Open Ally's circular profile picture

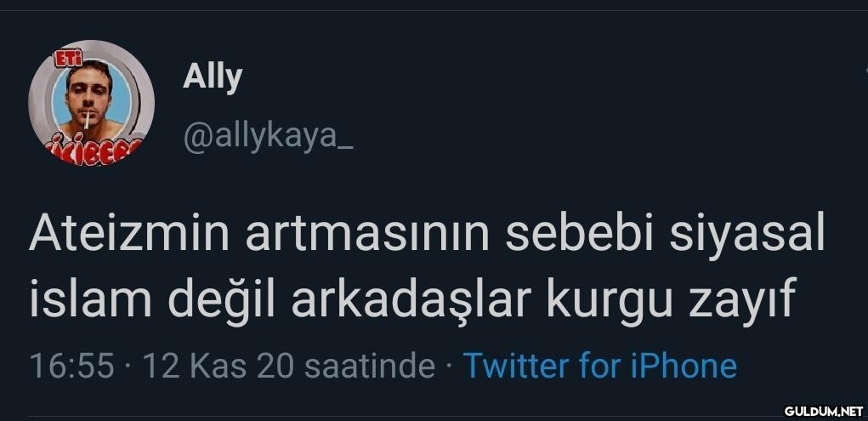point(91,103)
